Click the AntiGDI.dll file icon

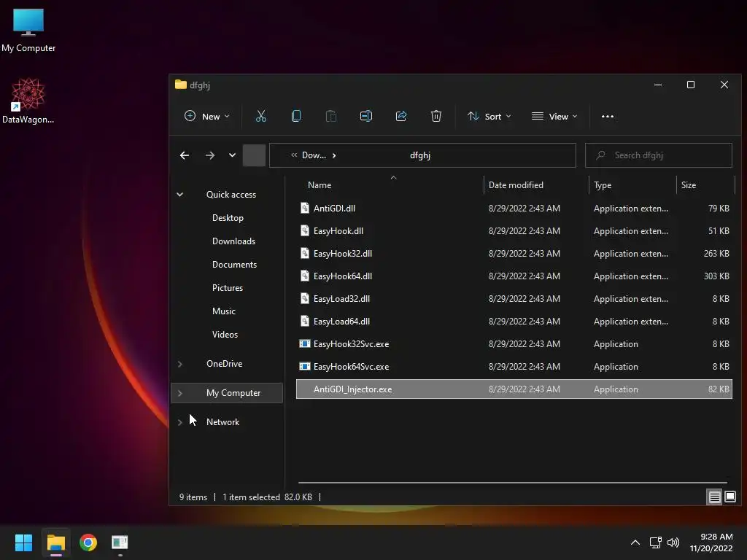click(x=305, y=208)
